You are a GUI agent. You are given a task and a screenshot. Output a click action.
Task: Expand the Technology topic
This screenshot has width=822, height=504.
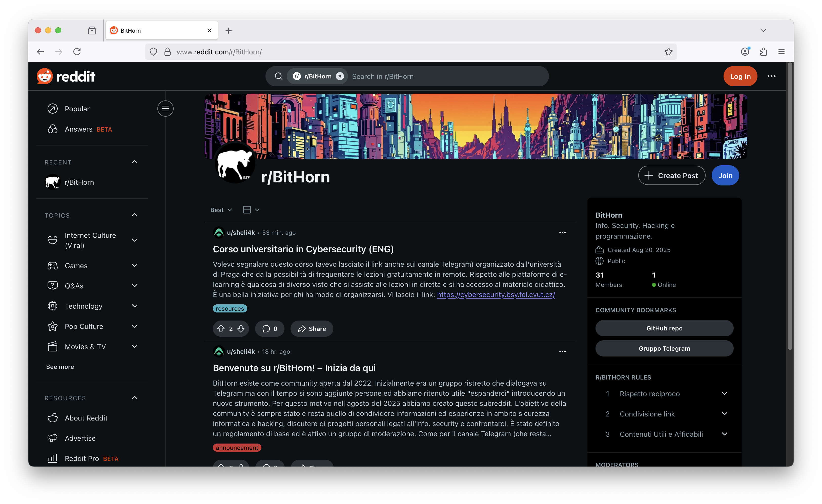[x=134, y=306]
